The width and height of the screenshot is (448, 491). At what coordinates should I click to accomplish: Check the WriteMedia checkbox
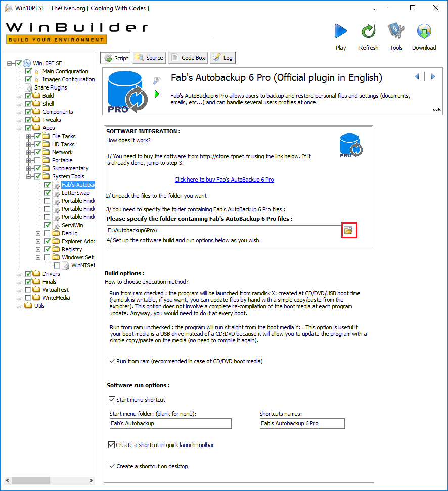point(28,298)
